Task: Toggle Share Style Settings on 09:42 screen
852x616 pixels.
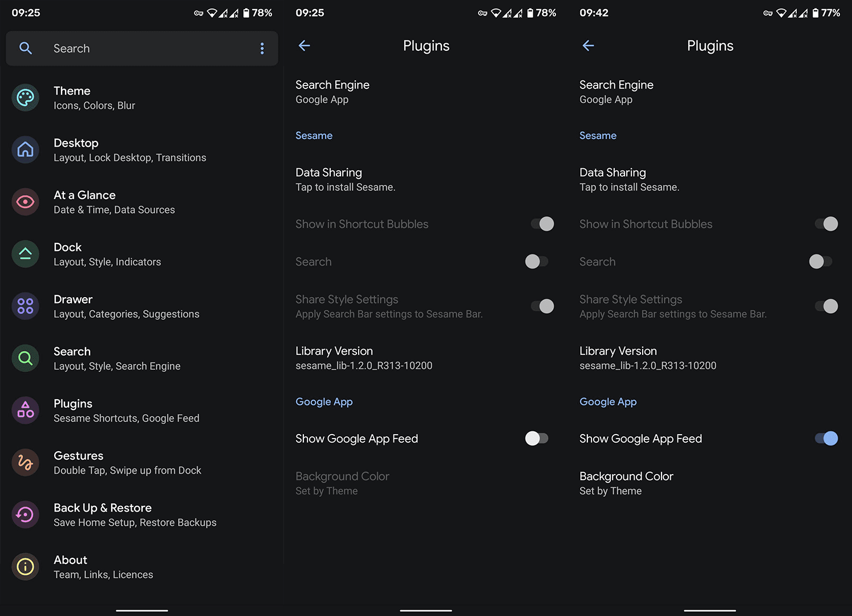Action: [x=826, y=306]
